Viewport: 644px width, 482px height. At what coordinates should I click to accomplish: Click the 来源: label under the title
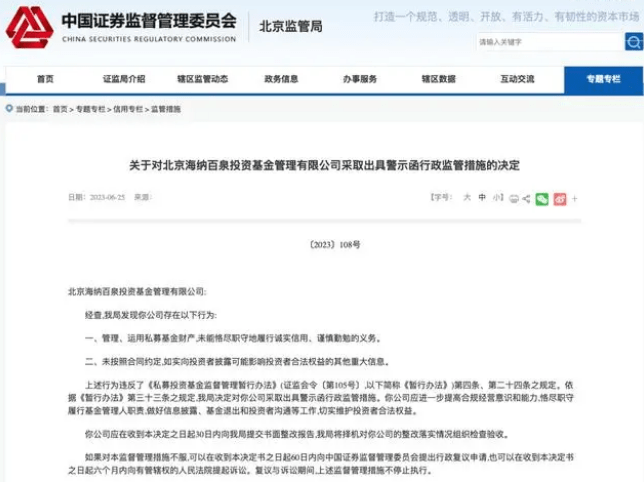[x=143, y=197]
